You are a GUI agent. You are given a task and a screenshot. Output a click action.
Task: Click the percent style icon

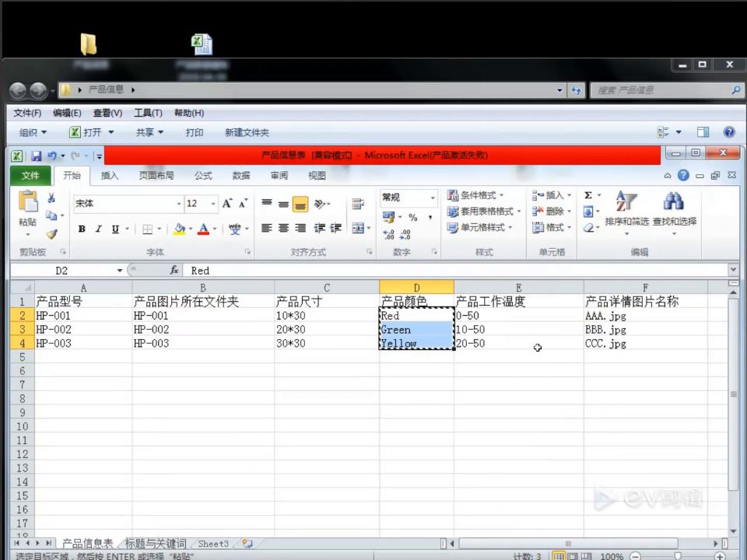(x=413, y=218)
